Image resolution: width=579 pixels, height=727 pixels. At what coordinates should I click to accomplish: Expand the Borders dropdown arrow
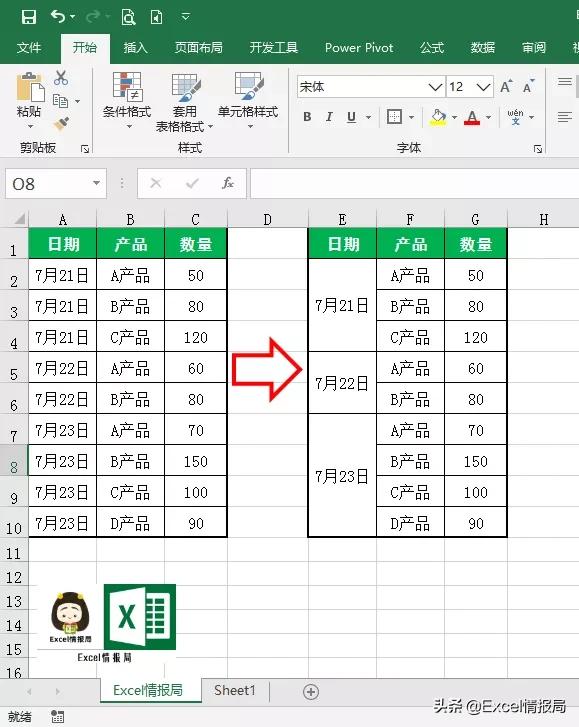pyautogui.click(x=412, y=117)
